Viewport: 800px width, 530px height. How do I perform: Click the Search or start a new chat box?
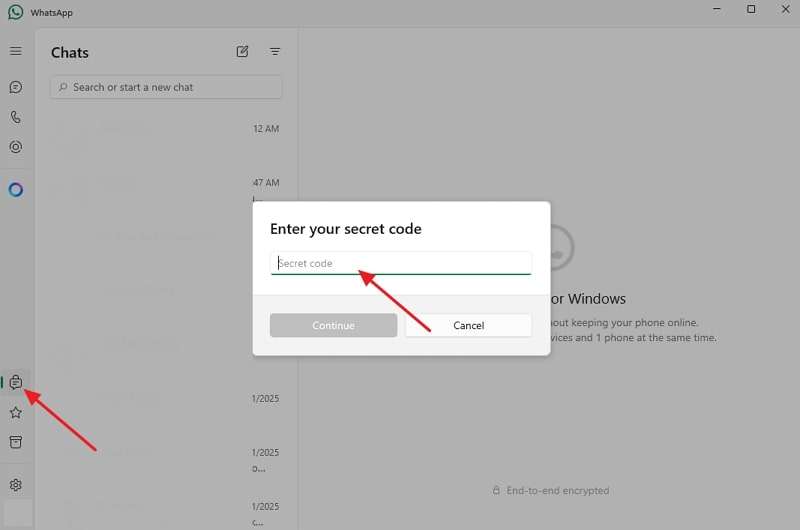(166, 87)
